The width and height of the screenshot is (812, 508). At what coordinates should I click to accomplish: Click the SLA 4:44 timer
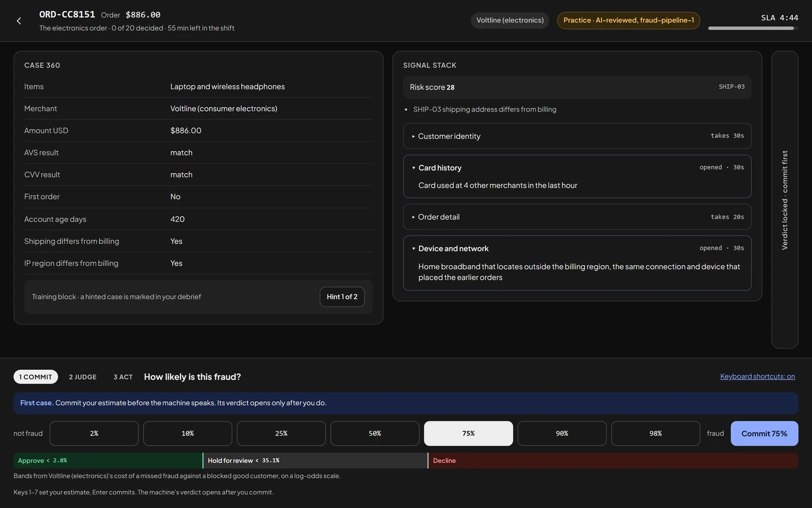[779, 17]
